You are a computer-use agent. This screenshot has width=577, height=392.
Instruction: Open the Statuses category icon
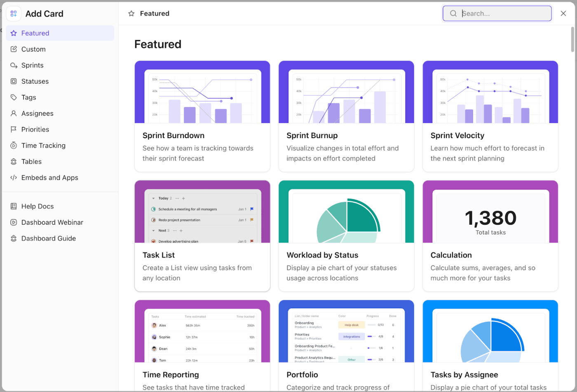[x=13, y=81]
